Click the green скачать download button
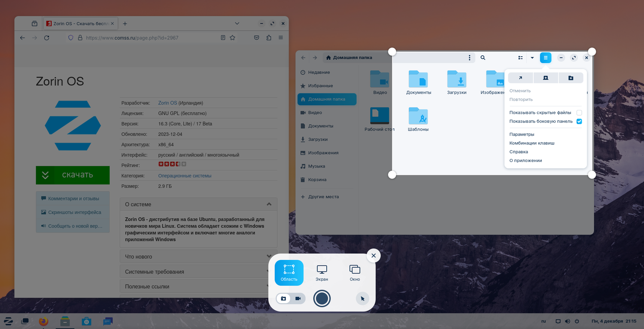This screenshot has width=644, height=329. [73, 175]
